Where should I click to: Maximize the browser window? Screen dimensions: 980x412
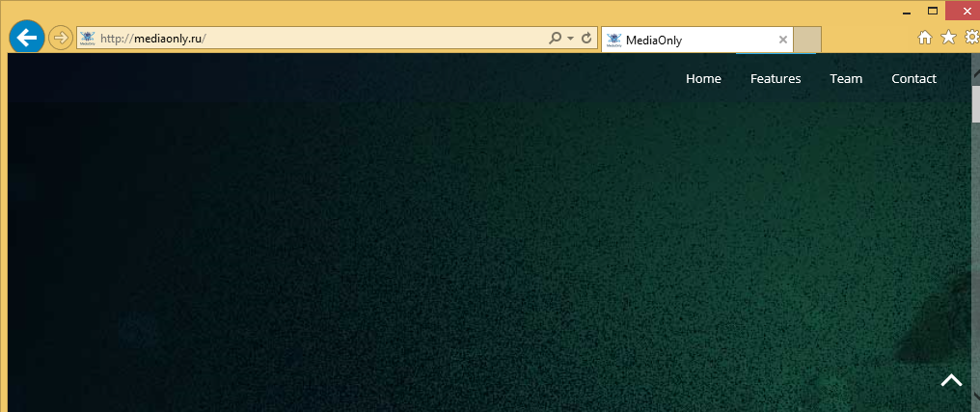tap(933, 11)
